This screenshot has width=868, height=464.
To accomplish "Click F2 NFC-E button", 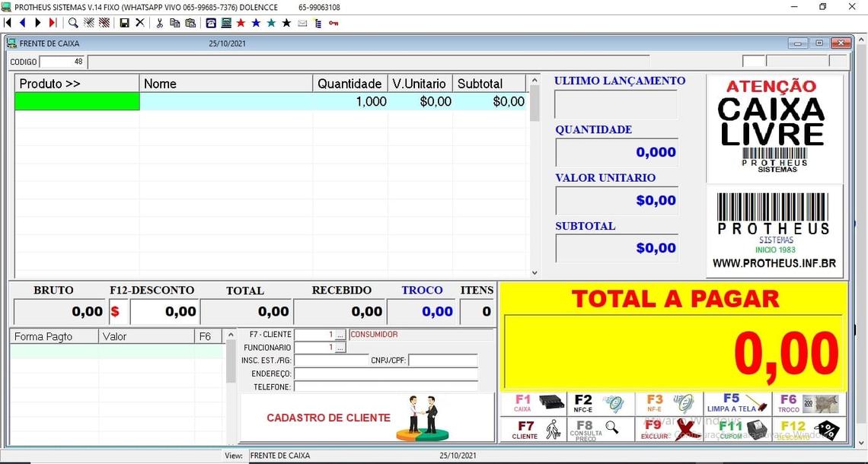I will [x=601, y=404].
